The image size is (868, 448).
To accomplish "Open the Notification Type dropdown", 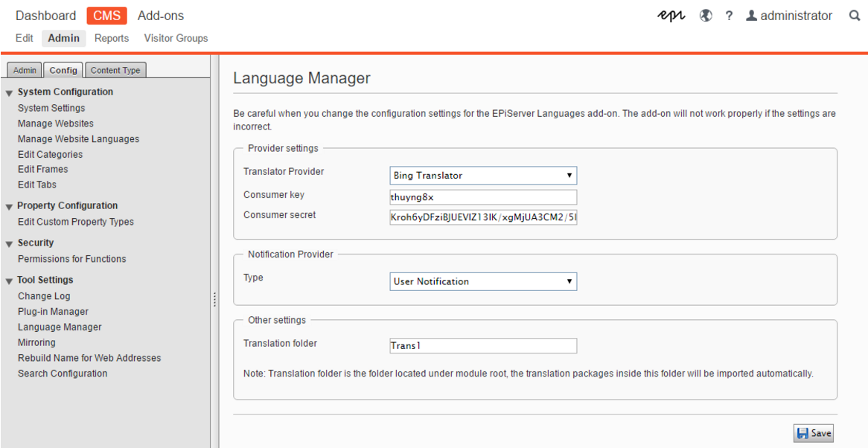I will pyautogui.click(x=483, y=281).
